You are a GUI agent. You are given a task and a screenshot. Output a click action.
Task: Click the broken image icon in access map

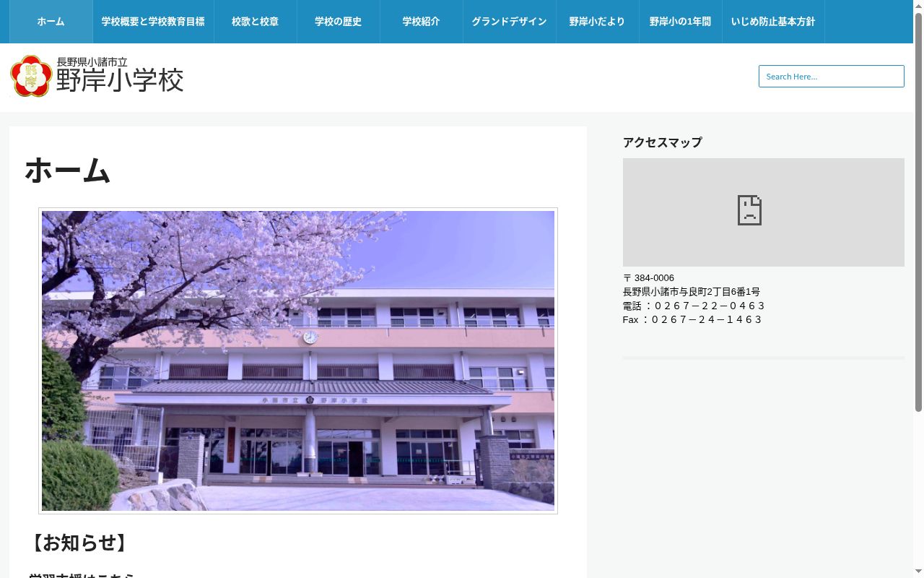click(x=749, y=210)
